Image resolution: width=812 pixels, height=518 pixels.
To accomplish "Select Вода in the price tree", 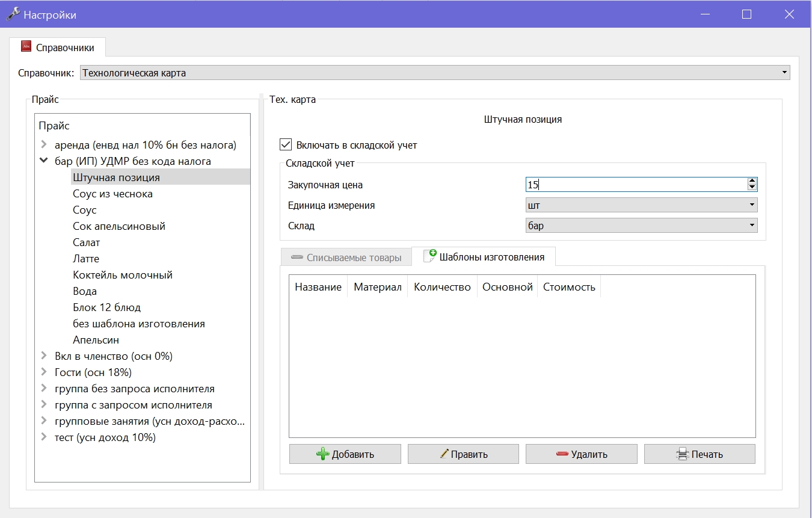I will pyautogui.click(x=85, y=291).
